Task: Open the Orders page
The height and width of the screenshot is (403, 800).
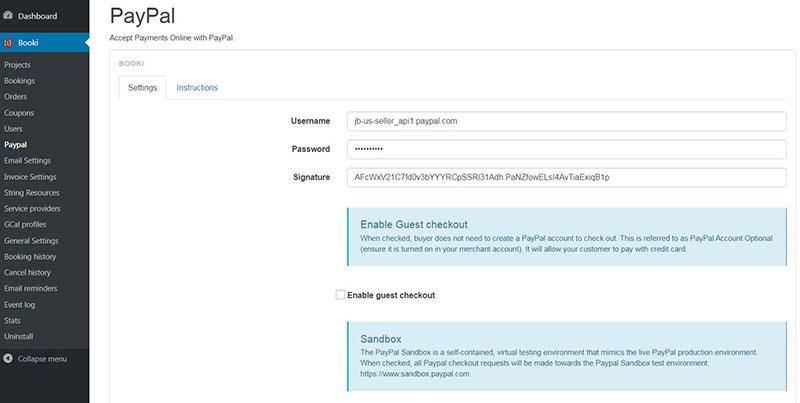Action: (x=15, y=96)
